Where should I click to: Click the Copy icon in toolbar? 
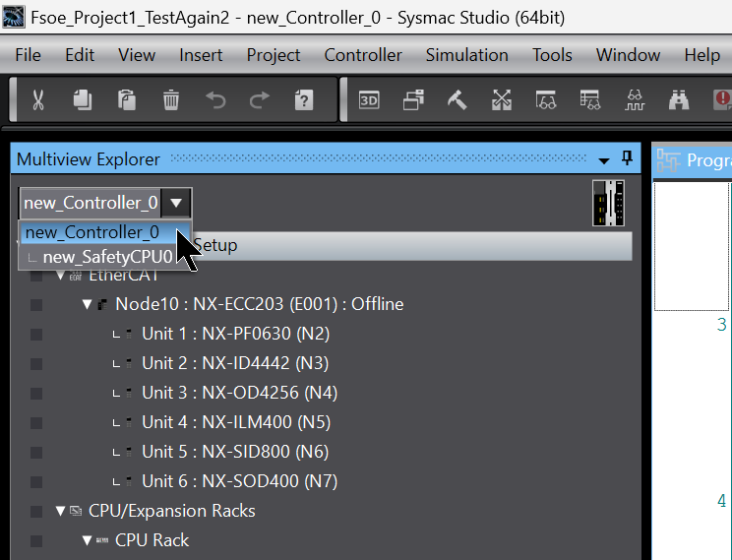pyautogui.click(x=83, y=100)
